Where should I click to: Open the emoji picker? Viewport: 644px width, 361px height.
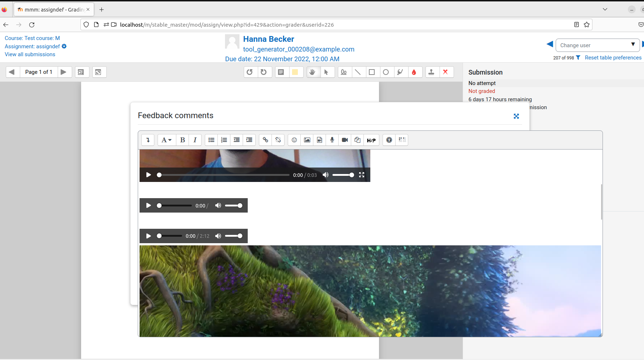click(x=294, y=140)
